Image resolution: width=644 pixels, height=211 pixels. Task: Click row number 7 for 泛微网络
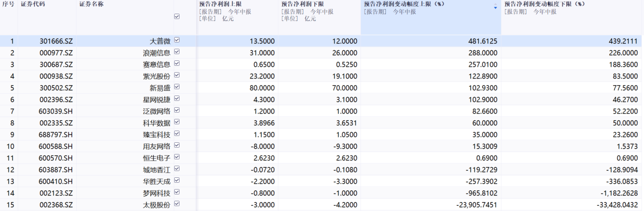pos(9,111)
